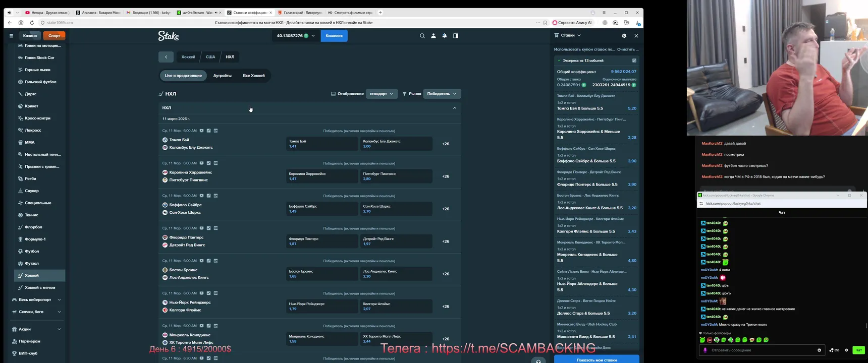Click the США breadcrumb
Screen dimensions: 868x363
tap(210, 57)
